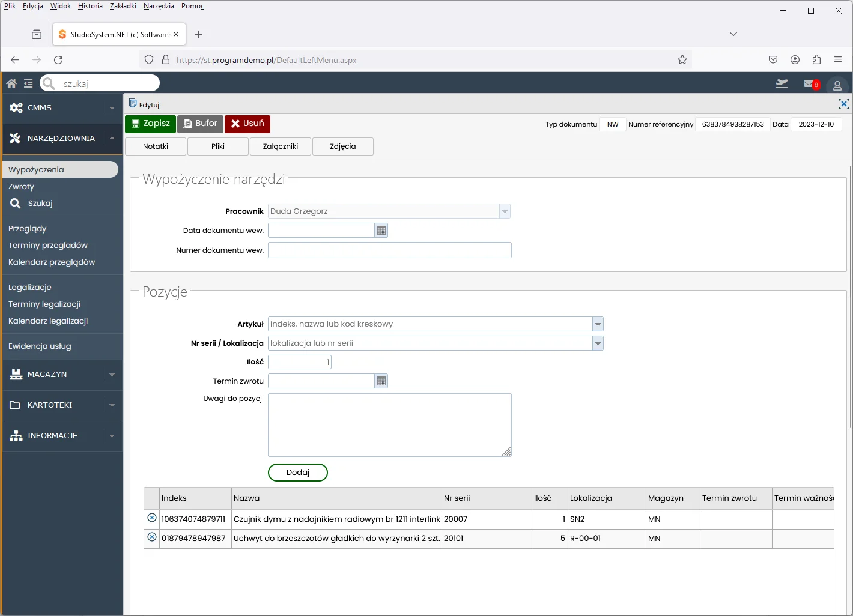The width and height of the screenshot is (853, 616).
Task: Select Zwroty in the sidebar
Action: (22, 187)
